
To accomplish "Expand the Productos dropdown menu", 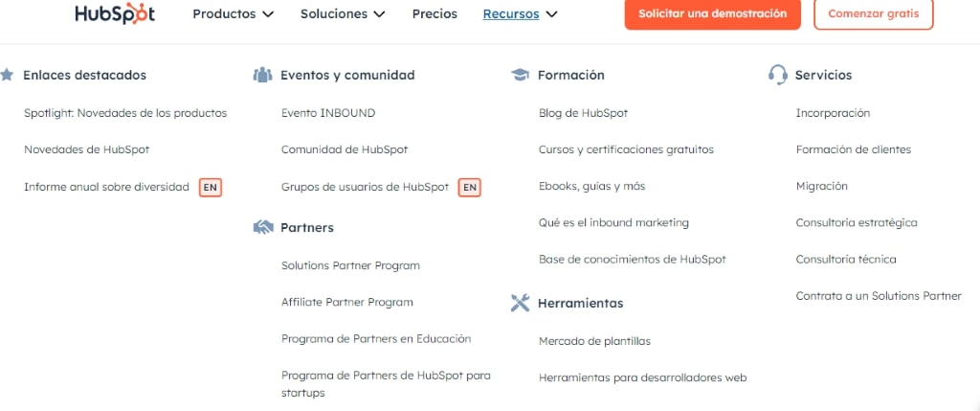I will (x=234, y=13).
